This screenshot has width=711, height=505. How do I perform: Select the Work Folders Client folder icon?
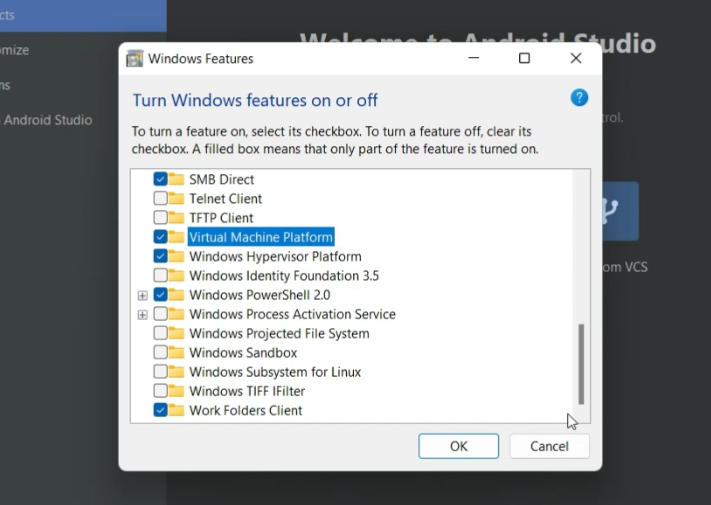point(176,410)
